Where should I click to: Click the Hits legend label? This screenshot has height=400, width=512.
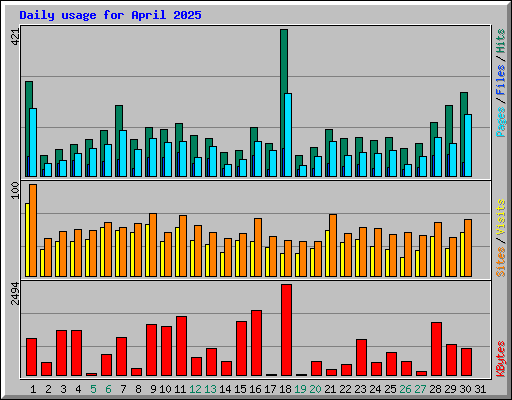click(x=500, y=41)
